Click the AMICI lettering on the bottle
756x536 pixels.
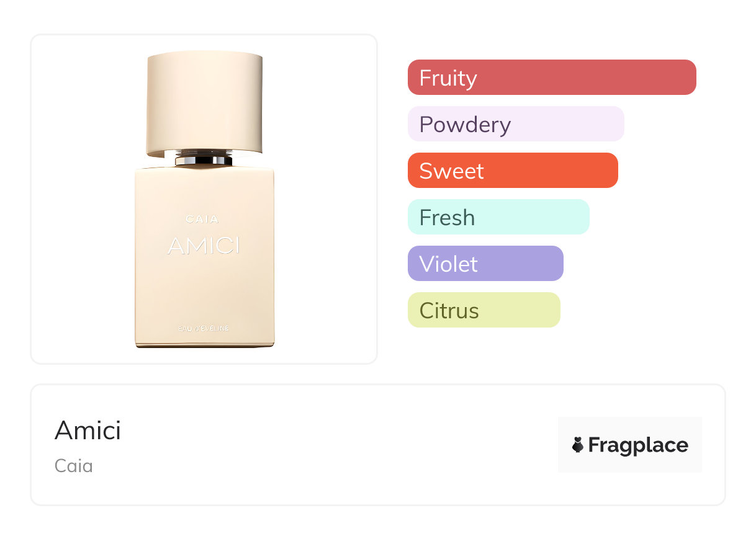(204, 246)
